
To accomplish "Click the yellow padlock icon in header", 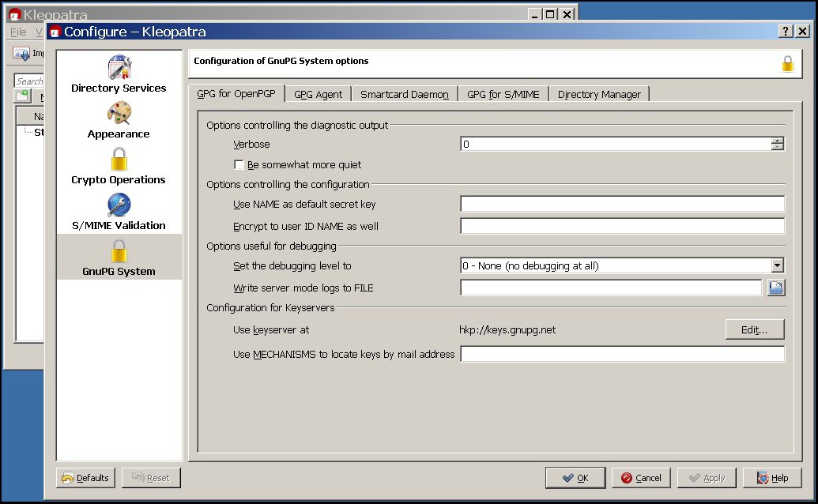I will [x=787, y=64].
